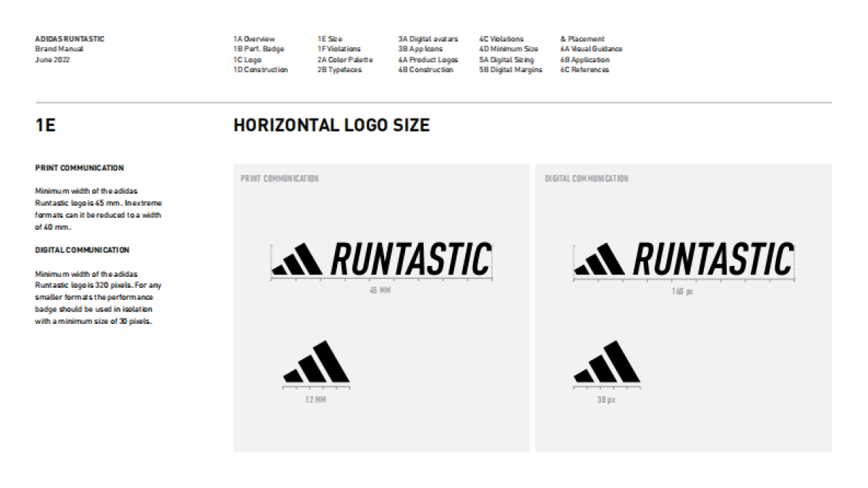The height and width of the screenshot is (488, 868).
Task: Navigate to 4C Violations entry
Action: pyautogui.click(x=502, y=39)
